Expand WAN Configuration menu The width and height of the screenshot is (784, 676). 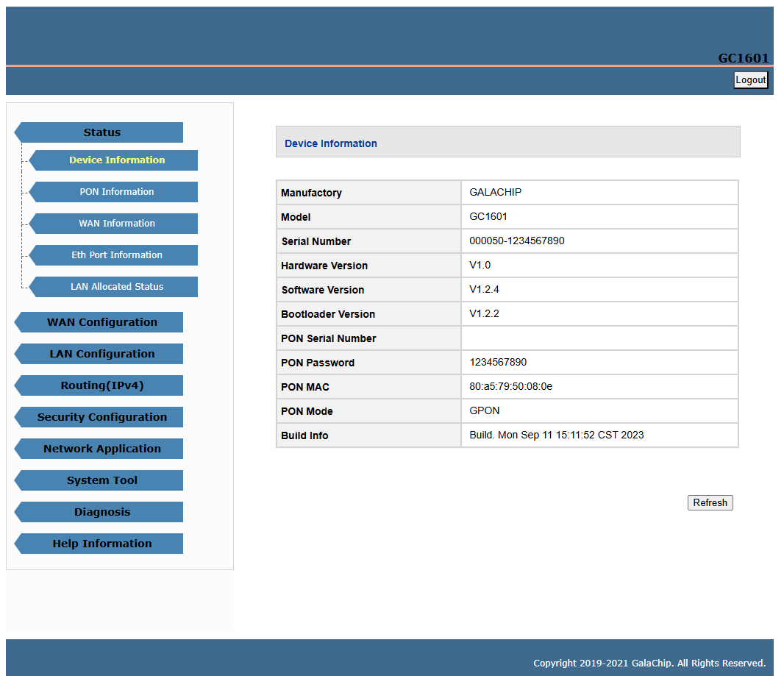pos(101,322)
